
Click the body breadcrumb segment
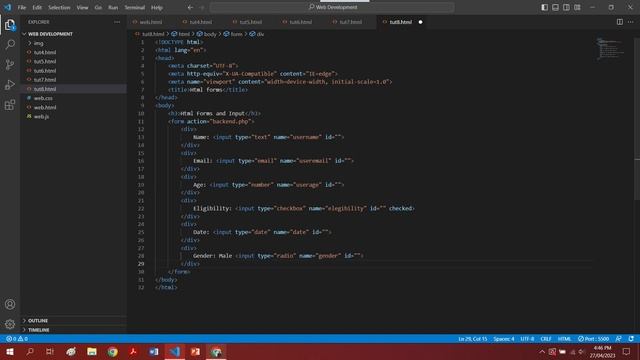click(207, 34)
